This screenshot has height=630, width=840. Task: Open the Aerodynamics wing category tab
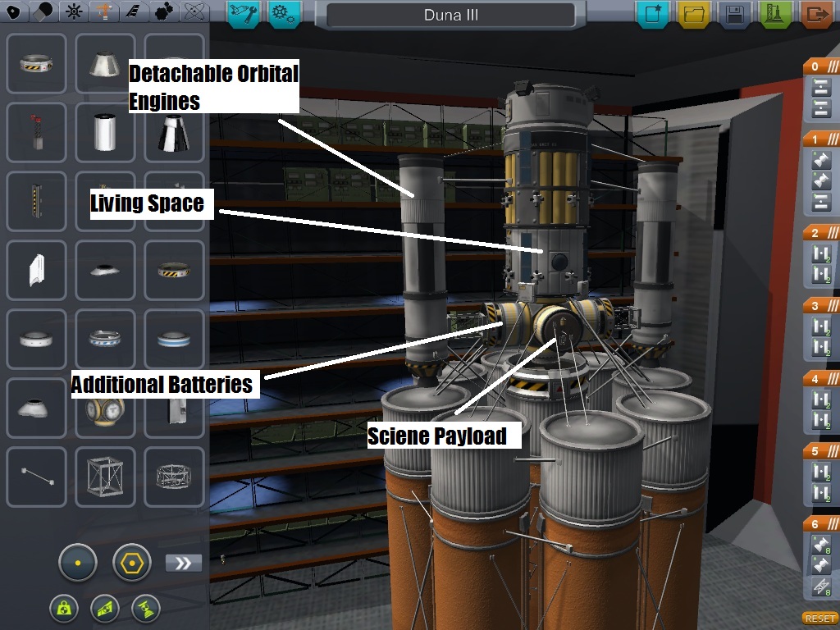tap(134, 11)
